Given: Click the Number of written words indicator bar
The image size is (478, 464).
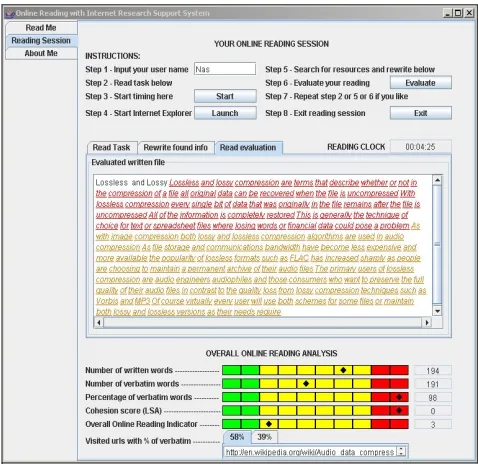Looking at the screenshot, I should pyautogui.click(x=315, y=370).
